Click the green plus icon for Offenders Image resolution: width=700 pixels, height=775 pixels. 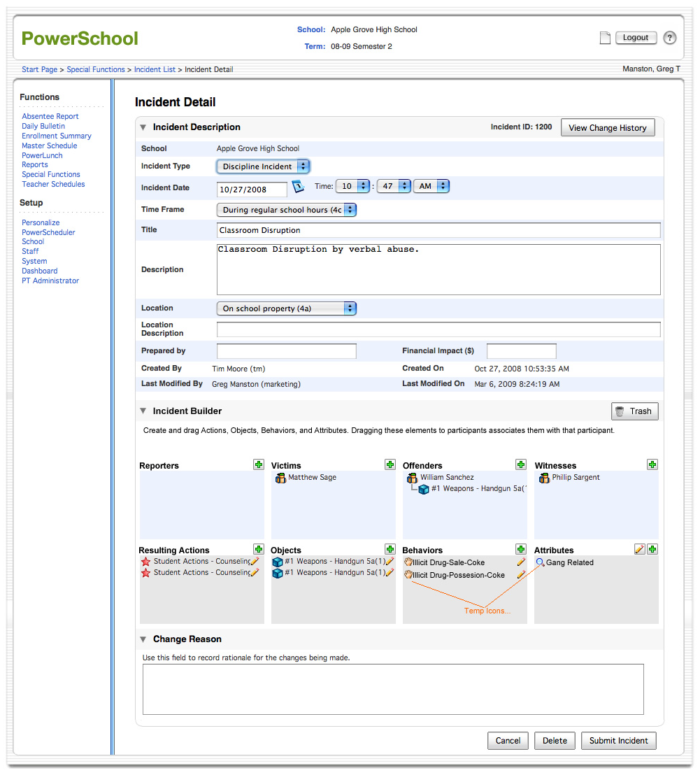[521, 465]
